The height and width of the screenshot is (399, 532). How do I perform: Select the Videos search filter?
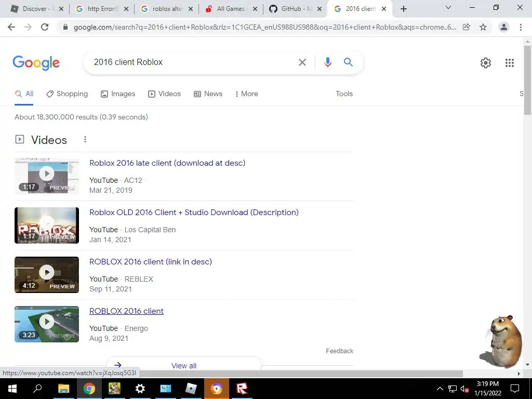(x=165, y=94)
